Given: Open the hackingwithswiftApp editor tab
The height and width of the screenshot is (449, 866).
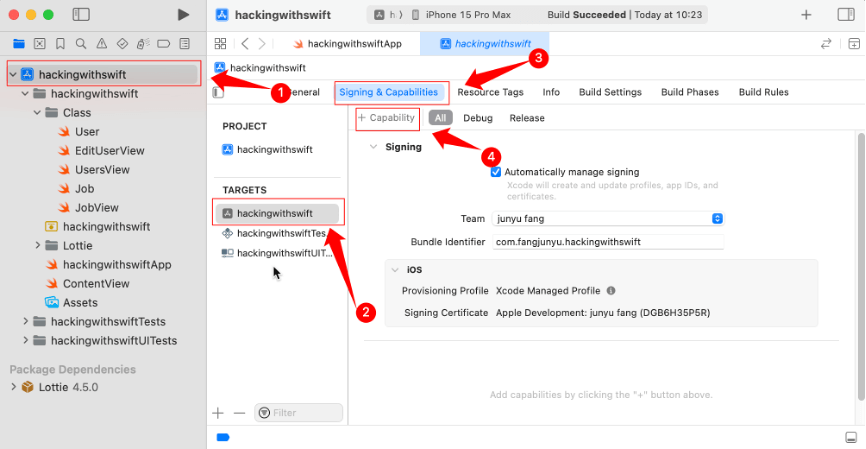Looking at the screenshot, I should (348, 44).
